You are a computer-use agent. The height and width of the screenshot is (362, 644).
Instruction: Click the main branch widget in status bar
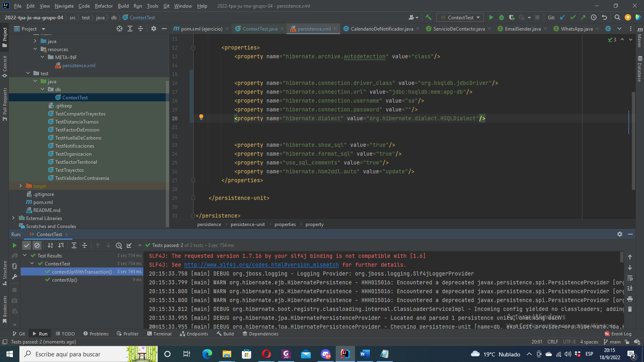click(x=612, y=342)
